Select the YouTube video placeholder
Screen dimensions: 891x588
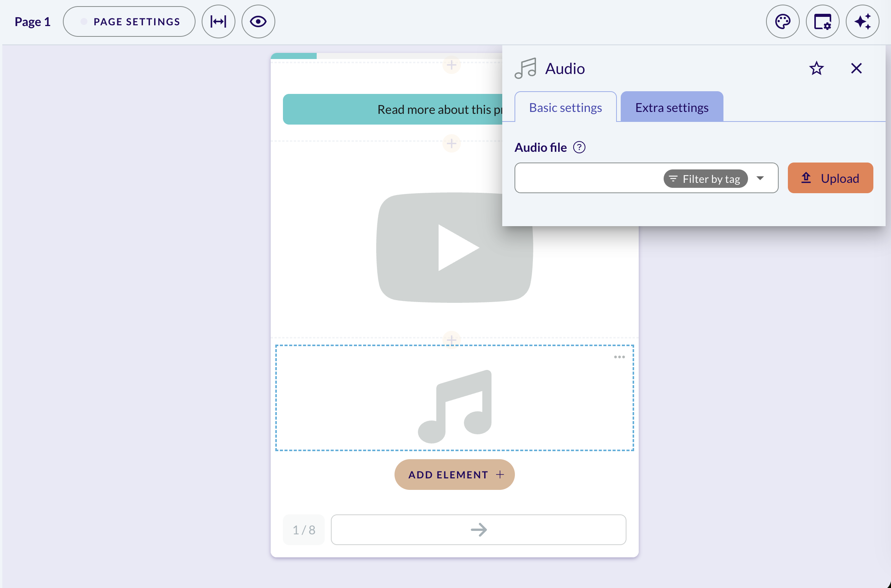tap(455, 248)
